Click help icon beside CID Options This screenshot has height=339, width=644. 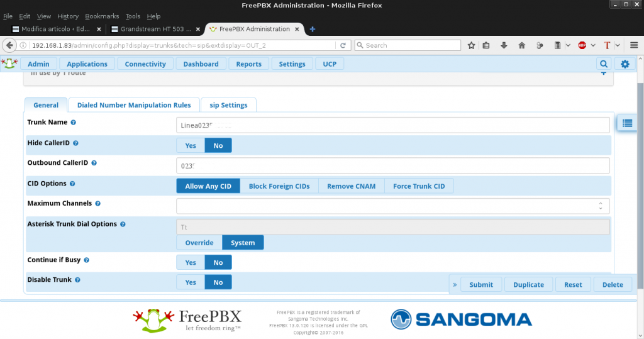coord(72,184)
